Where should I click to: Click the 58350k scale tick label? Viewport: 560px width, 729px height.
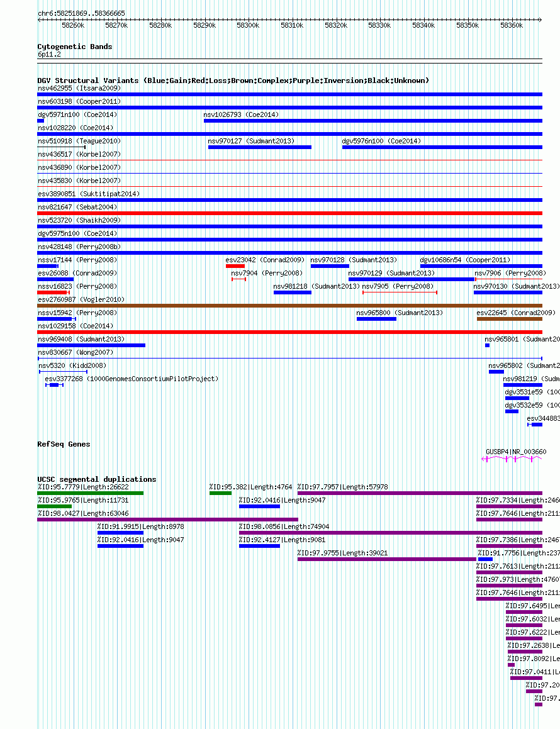468,26
